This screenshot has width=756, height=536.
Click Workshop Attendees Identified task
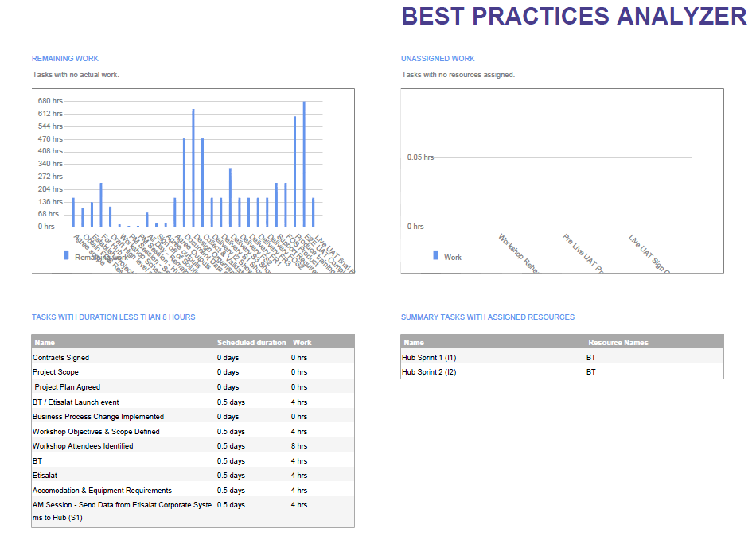pyautogui.click(x=83, y=446)
